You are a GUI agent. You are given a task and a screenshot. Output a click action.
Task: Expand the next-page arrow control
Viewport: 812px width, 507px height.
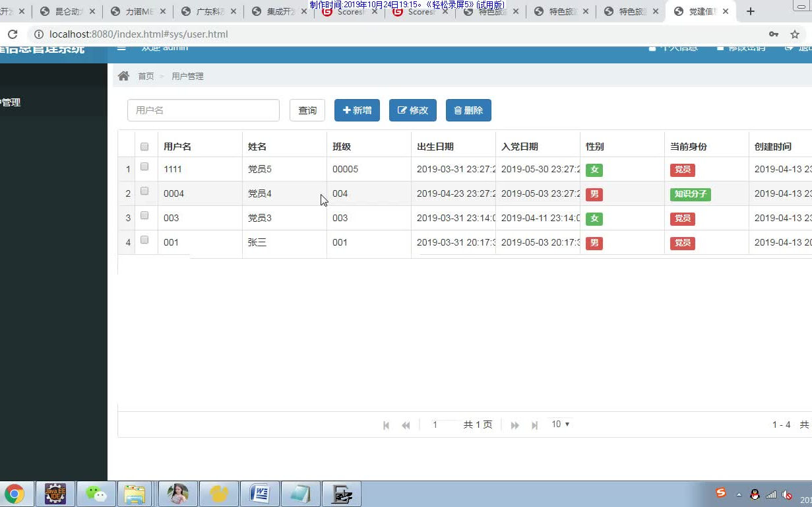click(515, 424)
